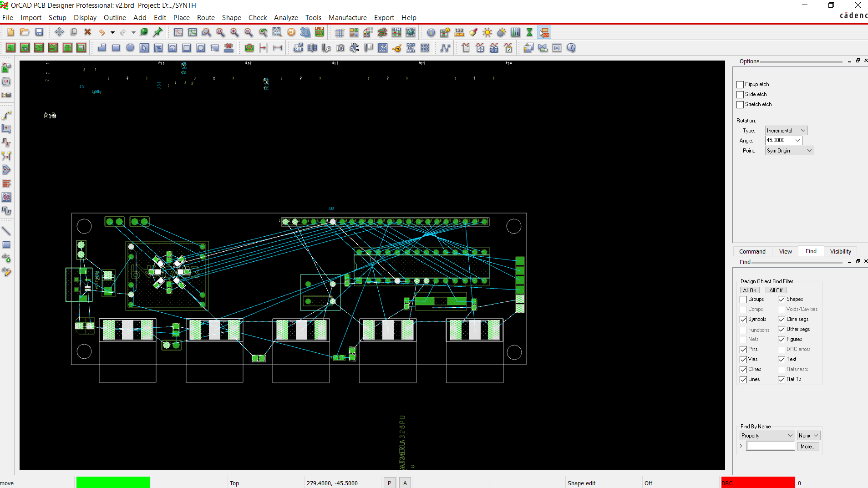868x488 pixels.
Task: Uncheck the Pins find filter checkbox
Action: (743, 350)
